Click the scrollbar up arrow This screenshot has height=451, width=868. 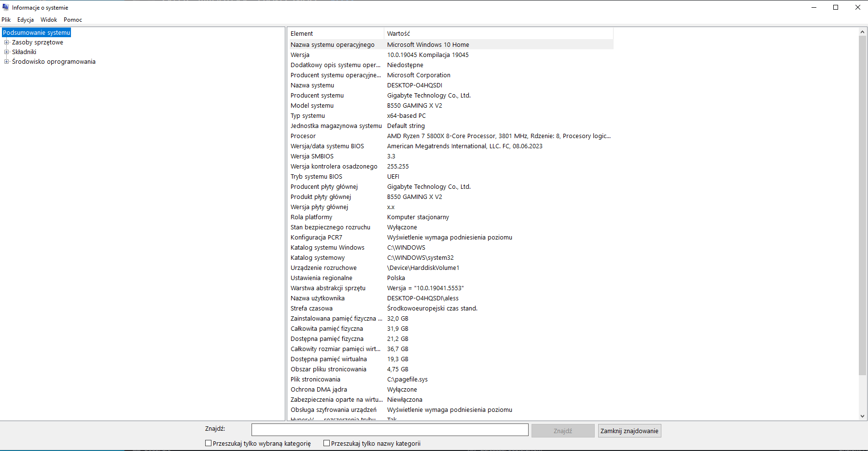[x=863, y=32]
